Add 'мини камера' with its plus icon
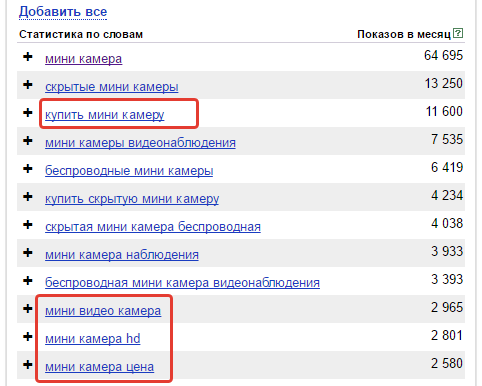The width and height of the screenshot is (482, 386). [28, 57]
